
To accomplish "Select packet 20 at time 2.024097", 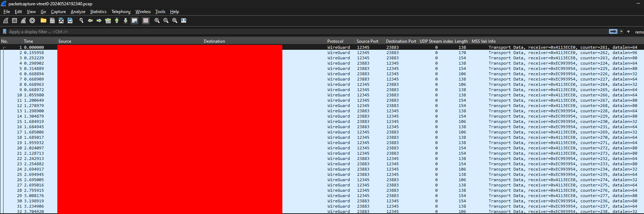I will click(322, 148).
